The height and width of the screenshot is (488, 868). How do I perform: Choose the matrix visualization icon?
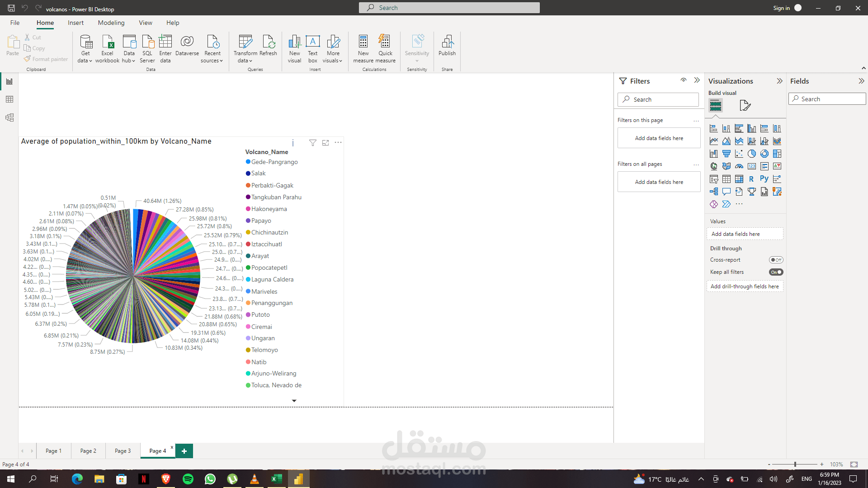[x=739, y=179]
